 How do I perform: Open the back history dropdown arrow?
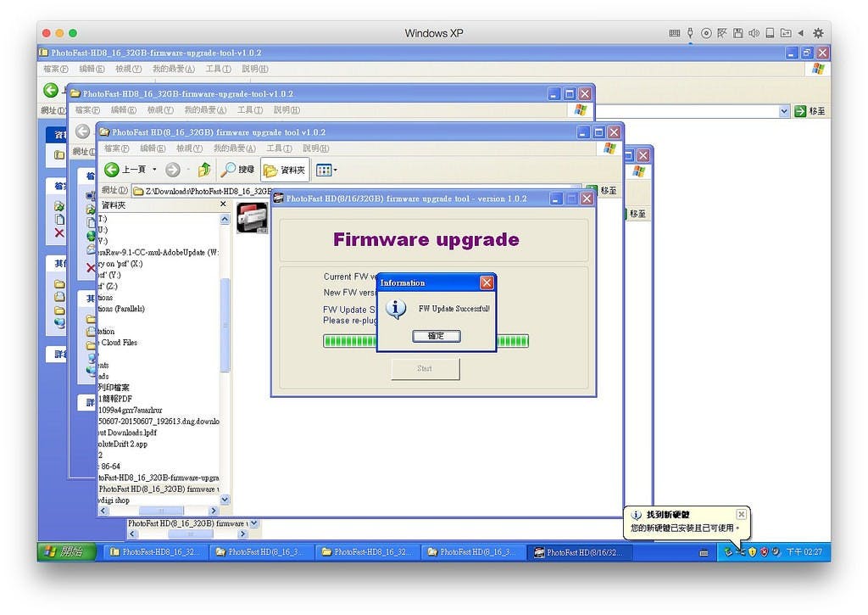point(154,170)
